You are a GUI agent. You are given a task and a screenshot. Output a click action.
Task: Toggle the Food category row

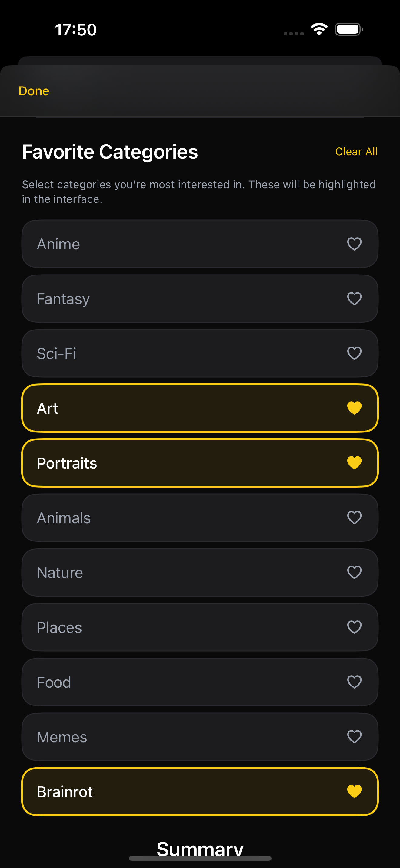pos(200,682)
